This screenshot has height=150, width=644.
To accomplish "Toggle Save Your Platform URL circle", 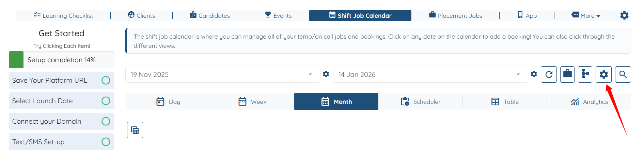I will point(106,80).
